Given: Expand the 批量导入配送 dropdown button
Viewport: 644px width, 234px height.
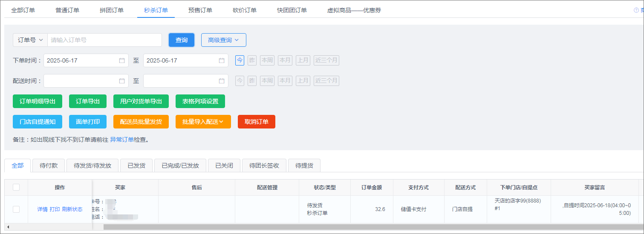Looking at the screenshot, I should click(x=203, y=122).
